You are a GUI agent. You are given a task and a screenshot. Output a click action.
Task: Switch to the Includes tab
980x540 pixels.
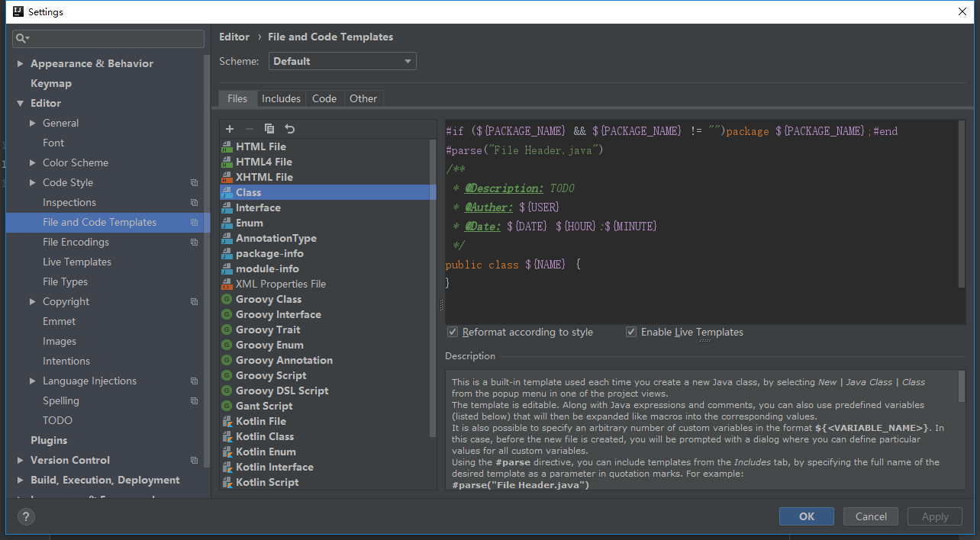(x=281, y=98)
